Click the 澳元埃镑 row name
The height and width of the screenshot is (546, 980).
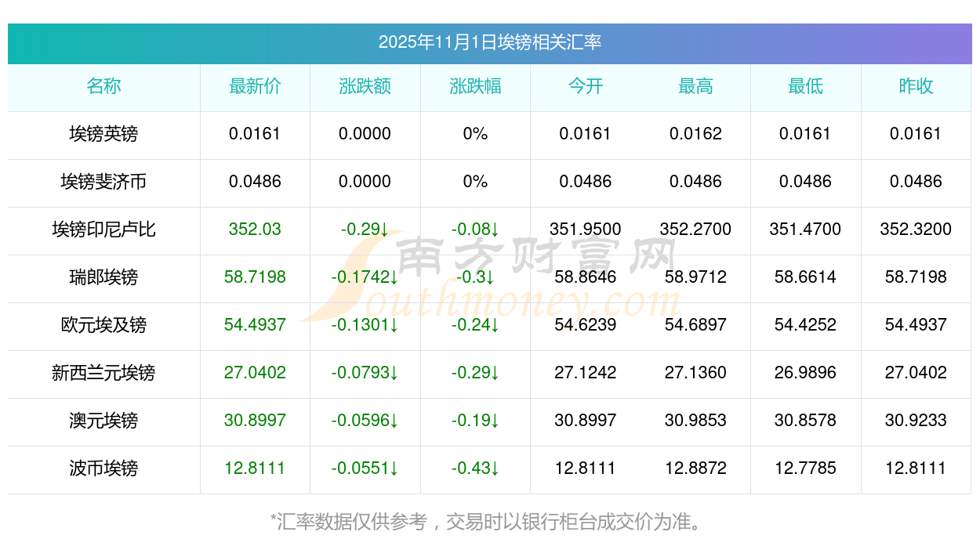pyautogui.click(x=103, y=421)
